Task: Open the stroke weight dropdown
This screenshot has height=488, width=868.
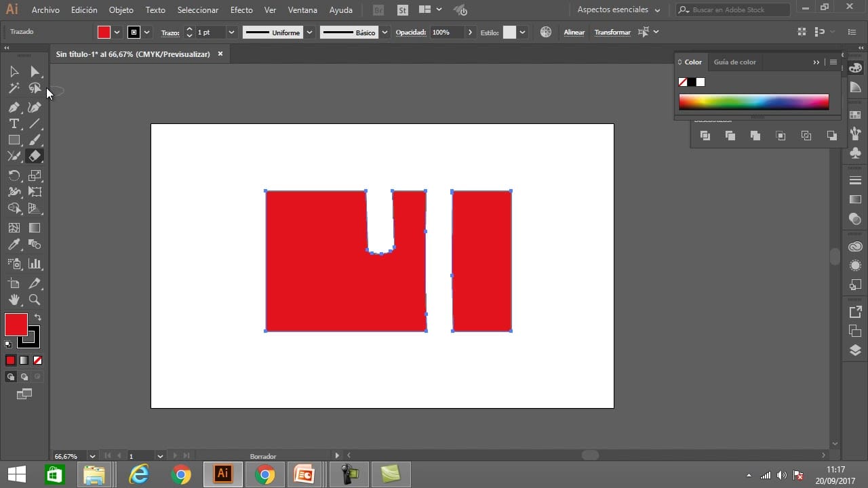Action: tap(231, 32)
